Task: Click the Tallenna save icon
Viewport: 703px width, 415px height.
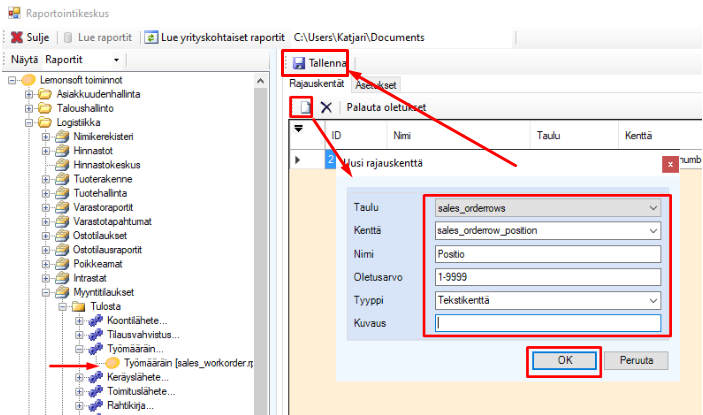Action: click(299, 64)
